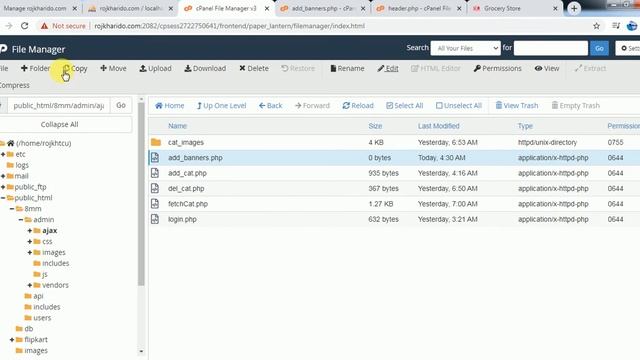
Task: Create a new Folder from the toolbar
Action: [x=35, y=68]
